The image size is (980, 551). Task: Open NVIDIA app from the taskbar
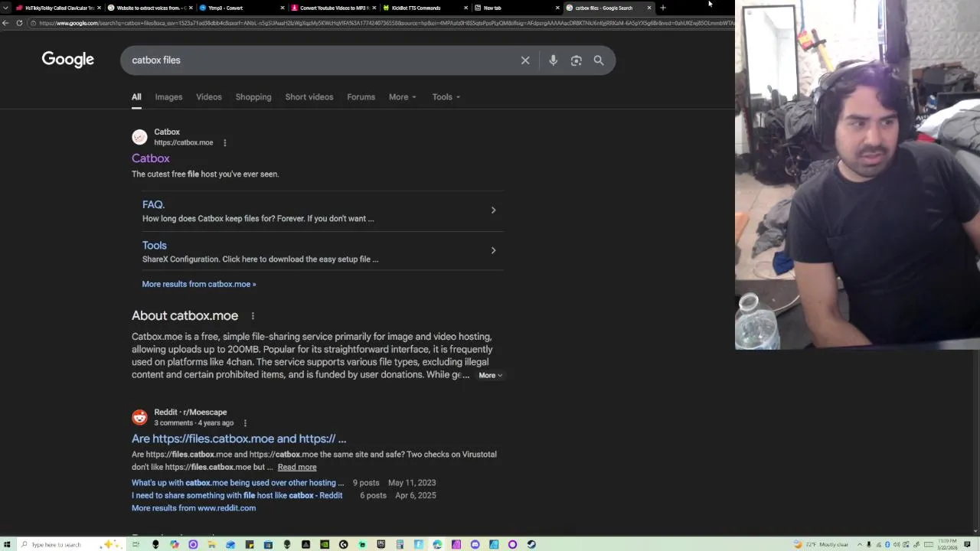[324, 544]
